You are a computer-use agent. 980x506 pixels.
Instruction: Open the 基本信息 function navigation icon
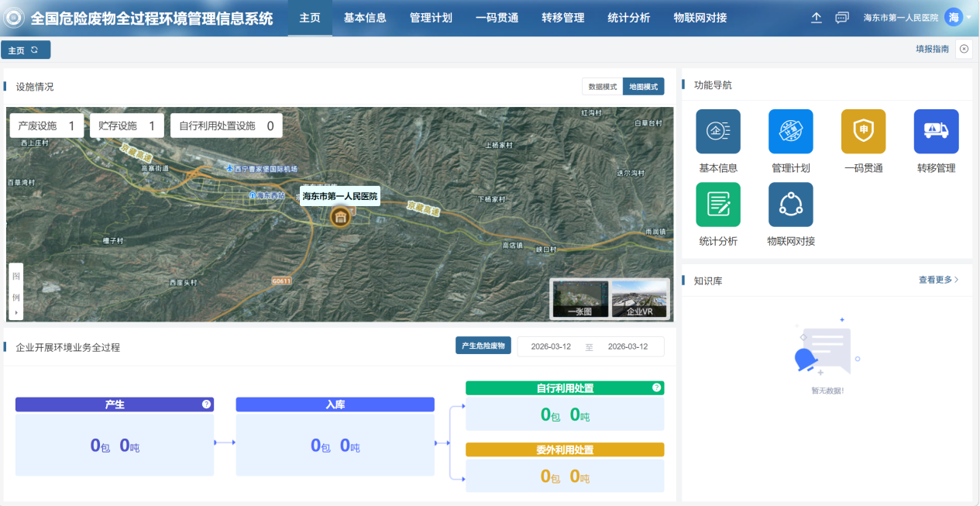[718, 131]
